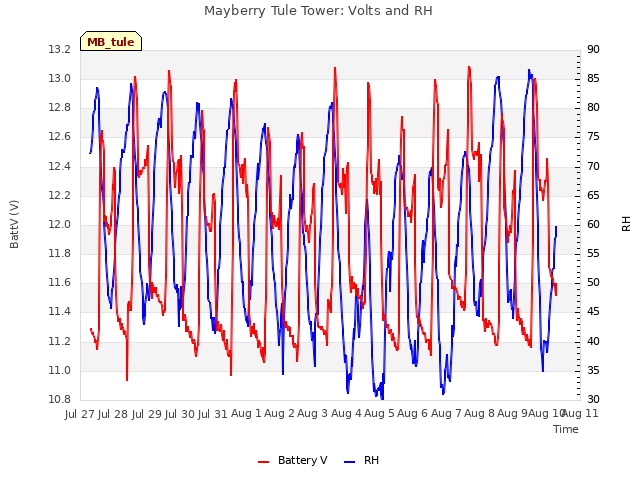Click the Aug 4 x-axis tick label

(x=346, y=413)
